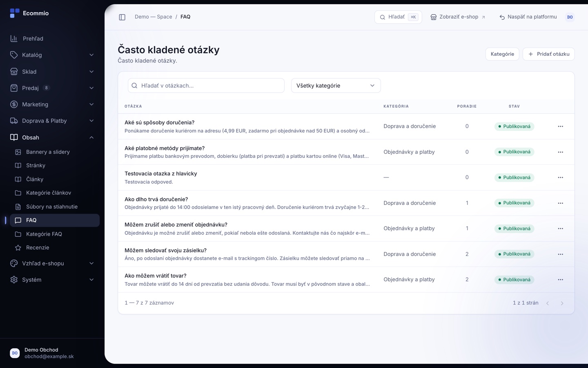Open row actions for 'Aké sú spôsoby doručenia?'
588x368 pixels.
pos(560,126)
